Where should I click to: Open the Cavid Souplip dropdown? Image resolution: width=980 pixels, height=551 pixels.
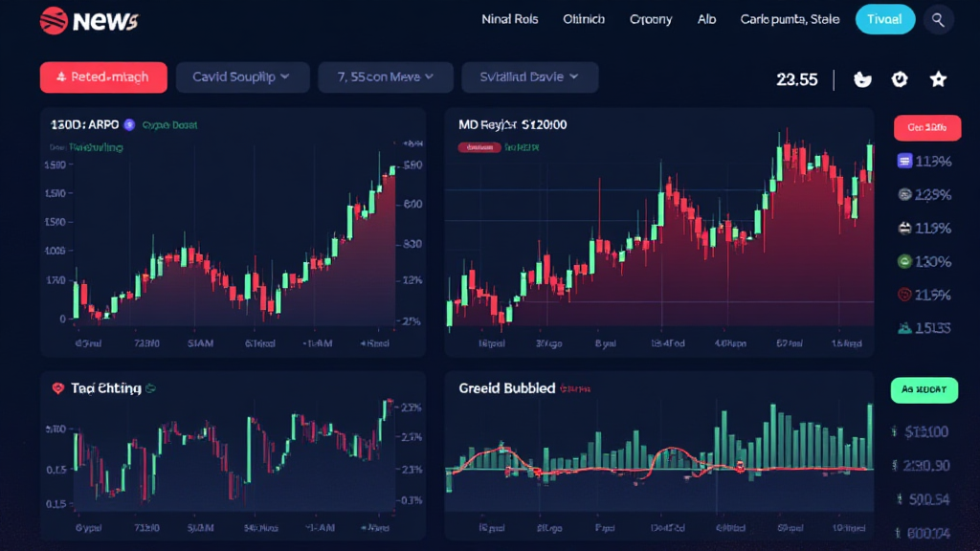[x=242, y=77]
